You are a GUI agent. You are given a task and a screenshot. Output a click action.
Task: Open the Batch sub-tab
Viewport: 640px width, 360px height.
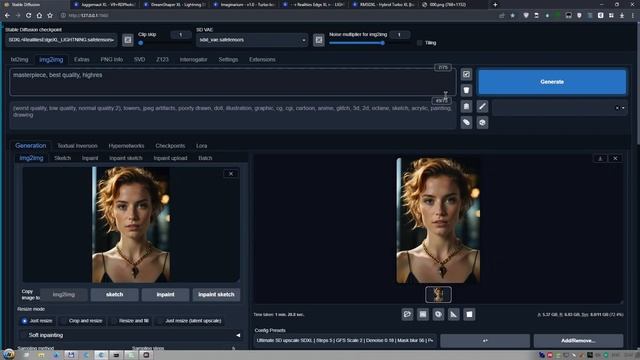tap(205, 158)
